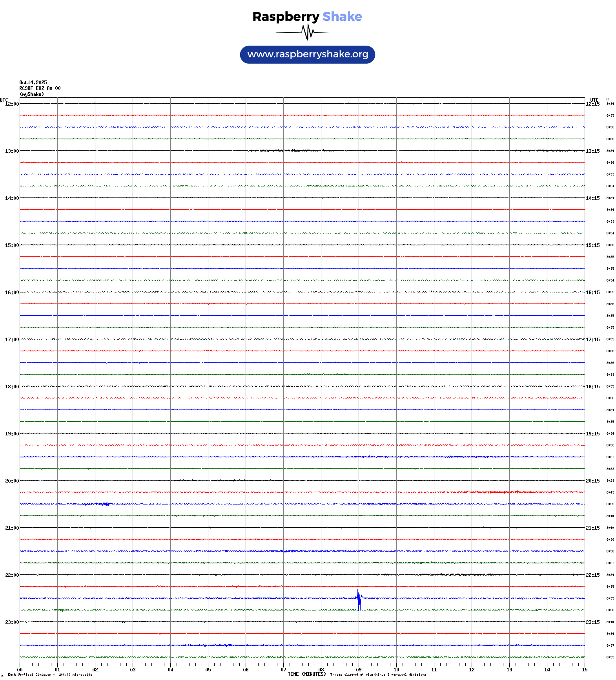Click the (myShake) label text
The image size is (616, 680).
[x=32, y=94]
